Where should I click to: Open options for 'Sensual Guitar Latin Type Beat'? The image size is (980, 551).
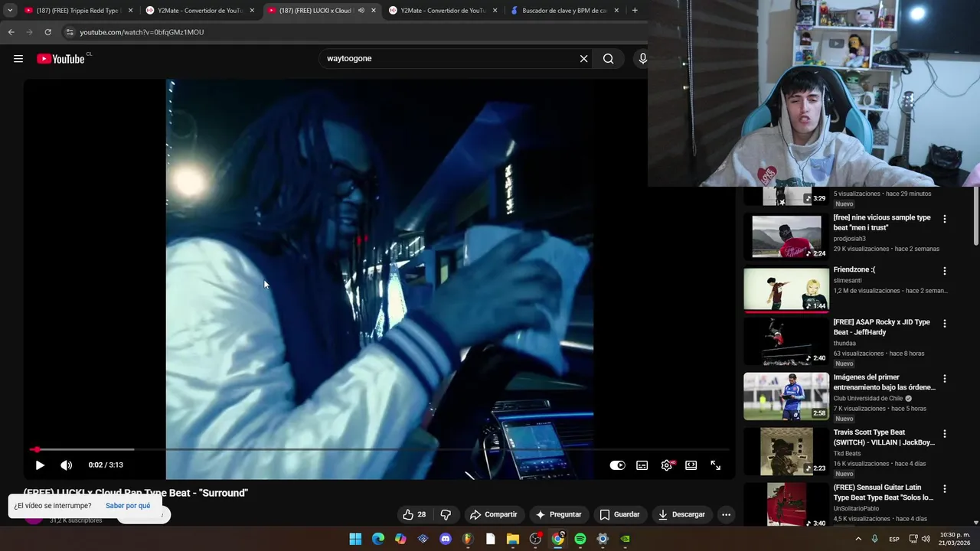point(945,489)
